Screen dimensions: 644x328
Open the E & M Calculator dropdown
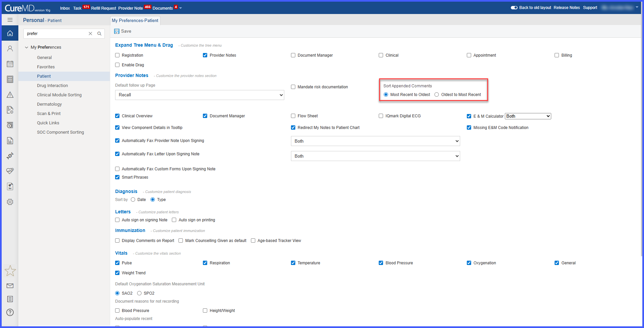point(528,116)
